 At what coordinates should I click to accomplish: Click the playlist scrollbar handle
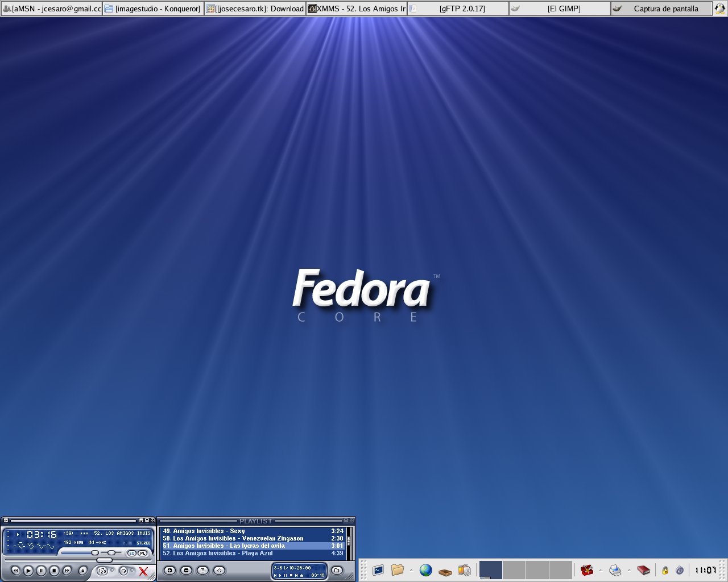tap(349, 541)
